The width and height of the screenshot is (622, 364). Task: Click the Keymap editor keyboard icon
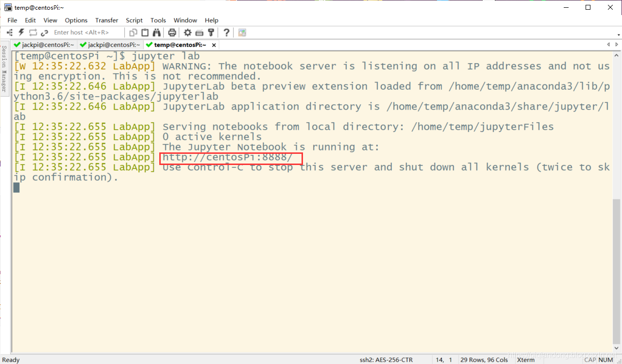tap(199, 33)
